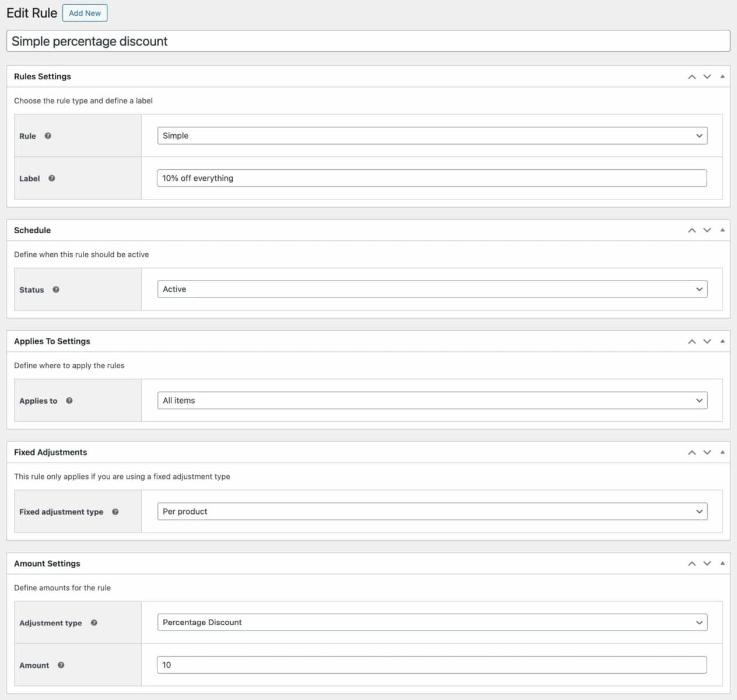Screen dimensions: 737x700
Task: Click the rule title field 'Simple percentage discount'
Action: click(x=368, y=41)
